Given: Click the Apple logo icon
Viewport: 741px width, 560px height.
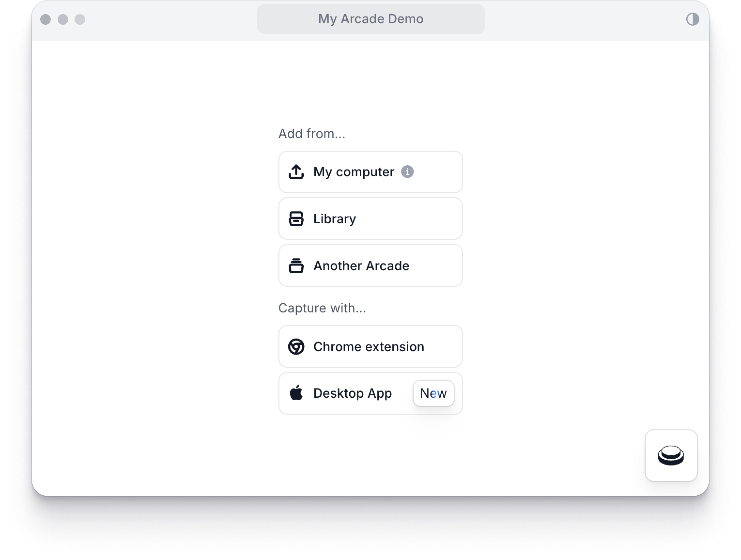Looking at the screenshot, I should click(x=296, y=393).
